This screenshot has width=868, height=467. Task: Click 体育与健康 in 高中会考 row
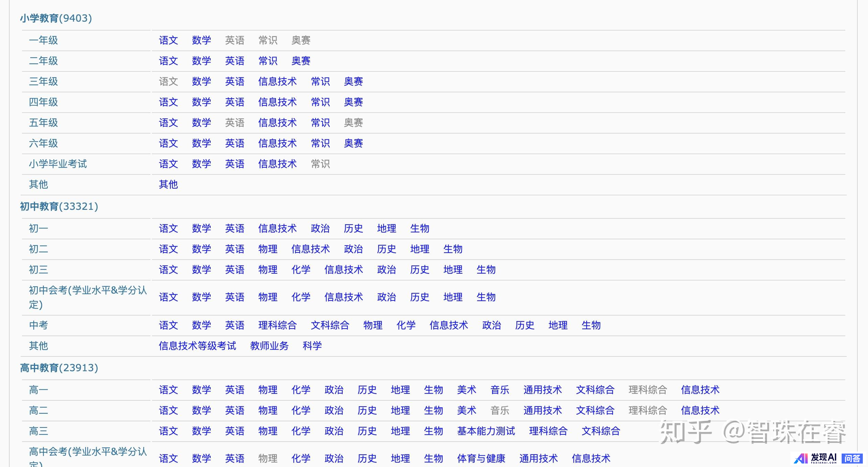(481, 459)
